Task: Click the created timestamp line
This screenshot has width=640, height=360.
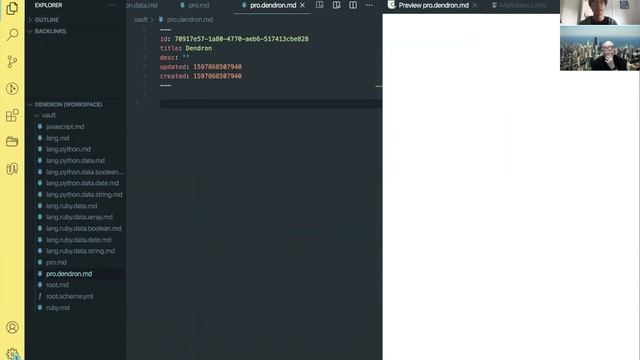Action: click(200, 76)
